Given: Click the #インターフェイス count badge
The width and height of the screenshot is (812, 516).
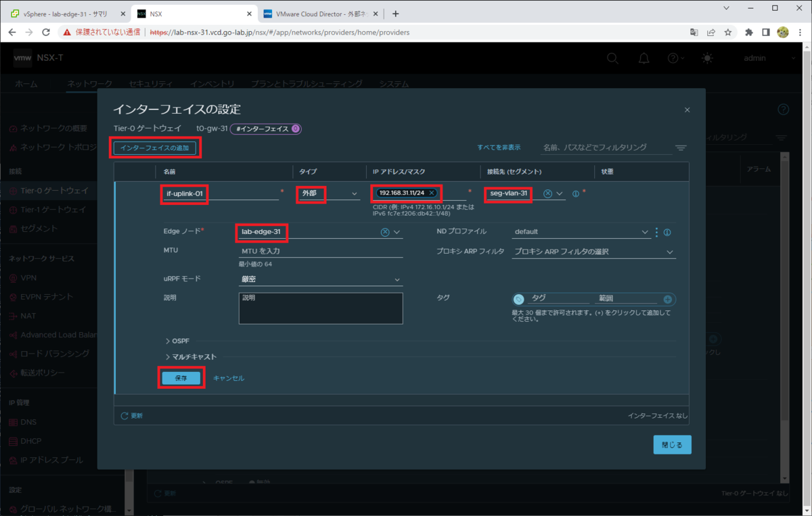Looking at the screenshot, I should click(265, 128).
